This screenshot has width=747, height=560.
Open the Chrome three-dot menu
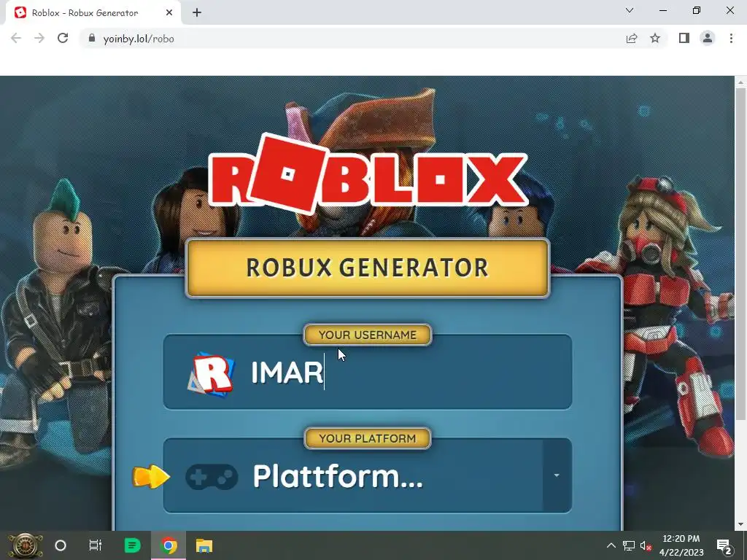[x=731, y=38]
